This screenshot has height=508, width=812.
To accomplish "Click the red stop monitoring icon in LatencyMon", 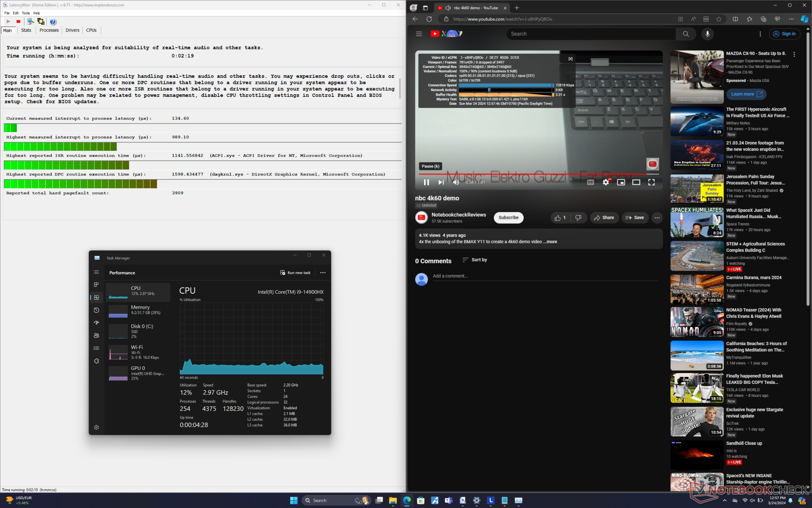I will [18, 22].
